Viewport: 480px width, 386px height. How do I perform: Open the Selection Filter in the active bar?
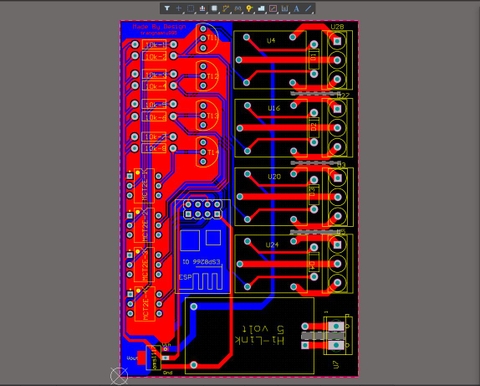[167, 9]
